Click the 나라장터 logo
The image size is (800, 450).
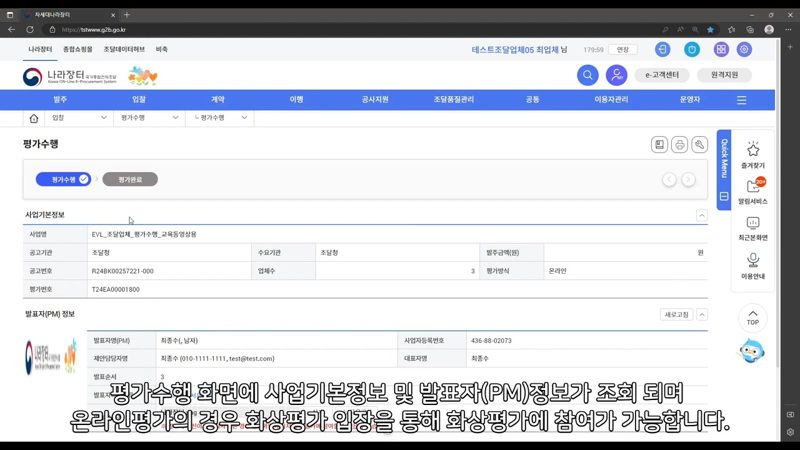point(70,77)
